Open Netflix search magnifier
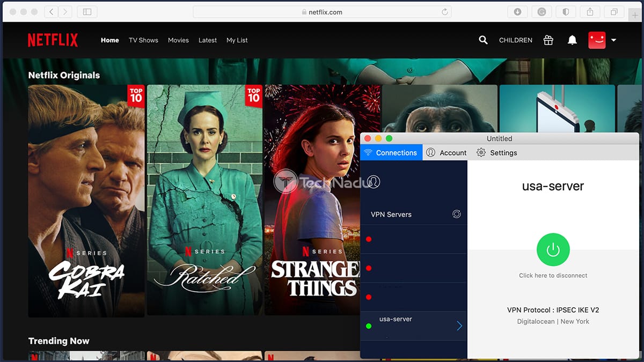The width and height of the screenshot is (644, 362). [483, 40]
